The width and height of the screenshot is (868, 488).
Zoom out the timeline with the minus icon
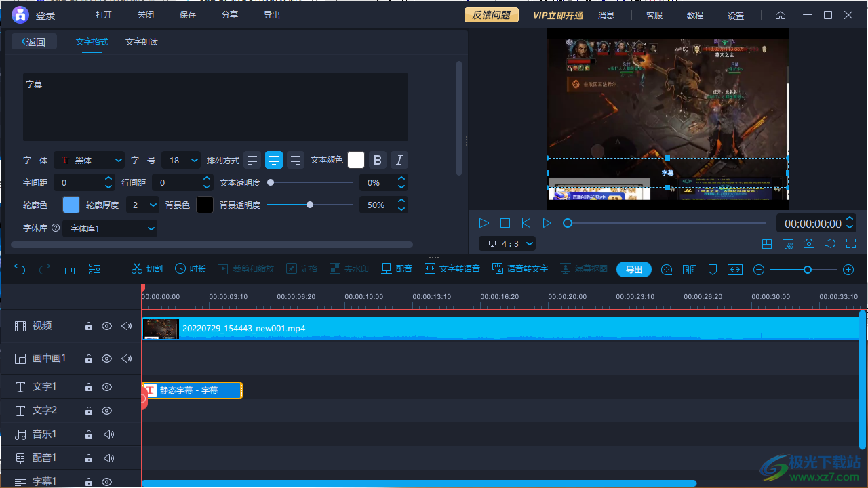[x=759, y=270]
